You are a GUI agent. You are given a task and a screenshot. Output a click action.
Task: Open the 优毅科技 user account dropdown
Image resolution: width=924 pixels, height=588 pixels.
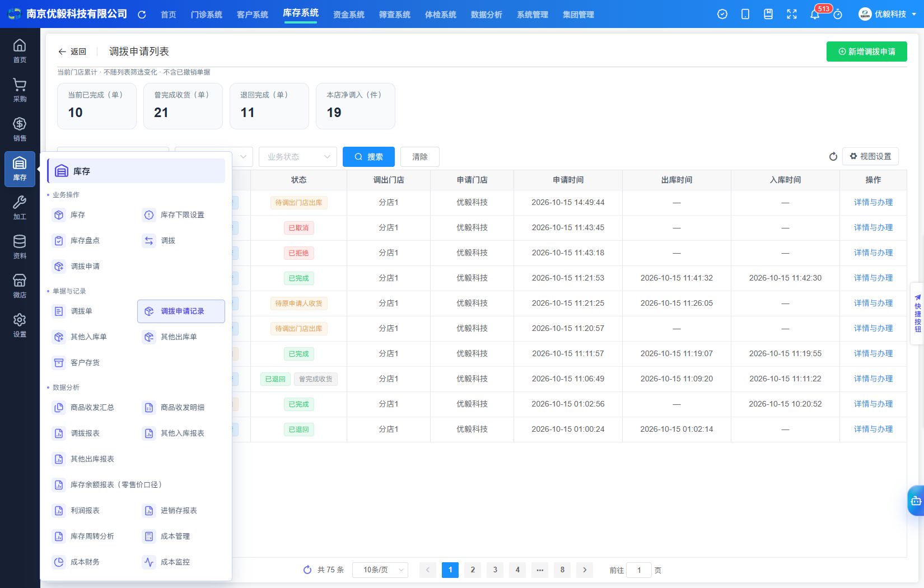coord(888,14)
